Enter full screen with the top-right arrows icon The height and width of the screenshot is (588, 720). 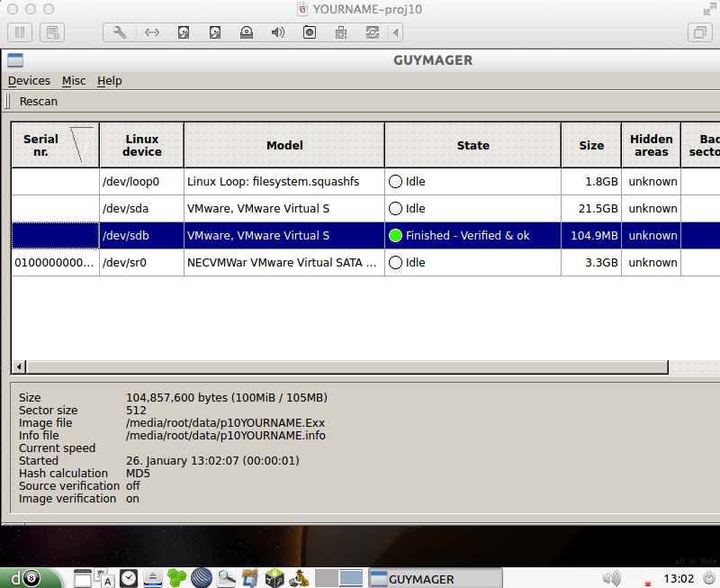[709, 9]
